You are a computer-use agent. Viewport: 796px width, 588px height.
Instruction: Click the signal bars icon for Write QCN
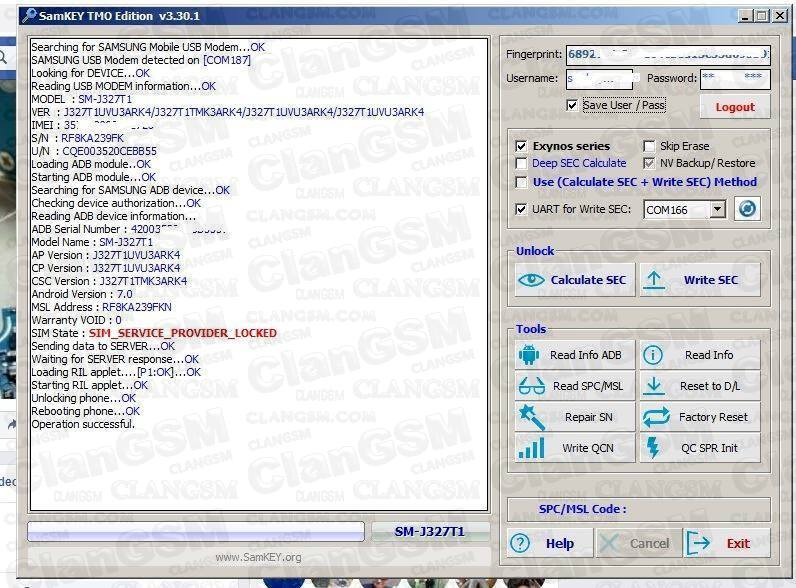(531, 448)
